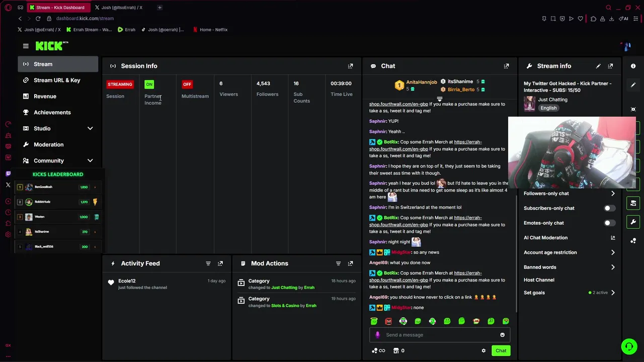The height and width of the screenshot is (362, 644).
Task: Open Home - Netflix bookmark
Action: tap(210, 30)
